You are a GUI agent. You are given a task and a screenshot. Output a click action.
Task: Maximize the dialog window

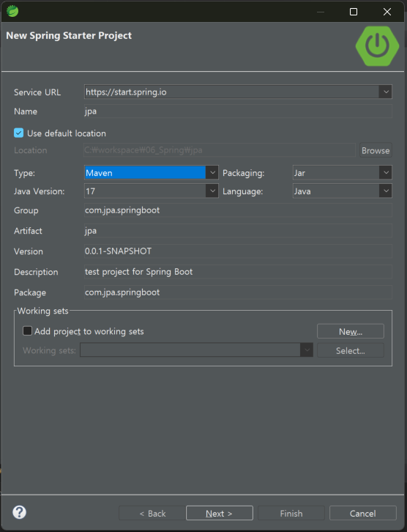[x=354, y=12]
